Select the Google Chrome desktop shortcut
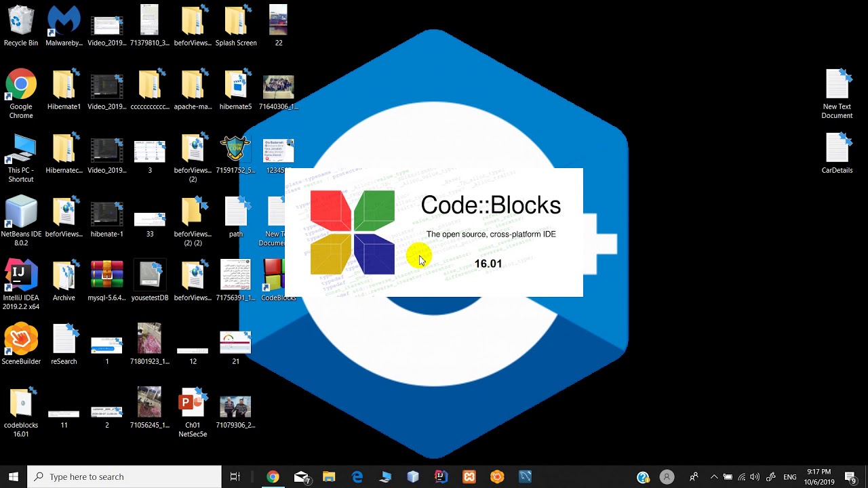Viewport: 868px width, 488px height. pos(21,94)
